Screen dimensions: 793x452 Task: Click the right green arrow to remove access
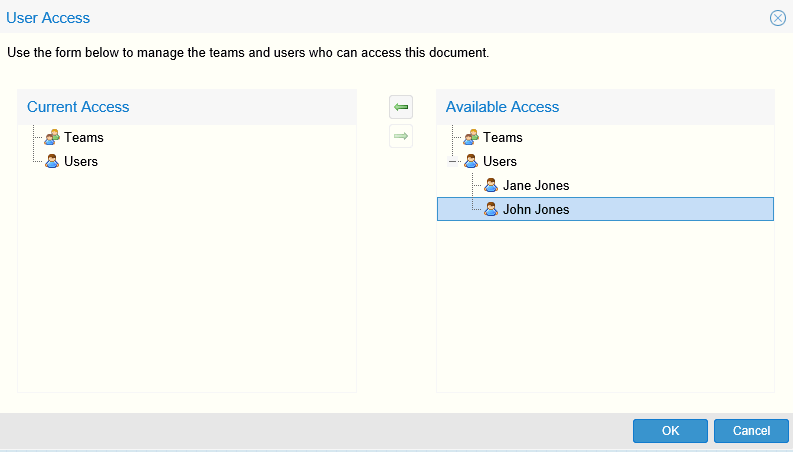click(401, 137)
